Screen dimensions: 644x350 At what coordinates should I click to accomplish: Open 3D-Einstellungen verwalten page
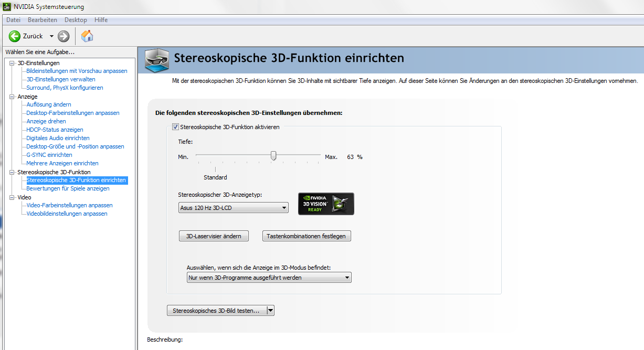pyautogui.click(x=61, y=79)
